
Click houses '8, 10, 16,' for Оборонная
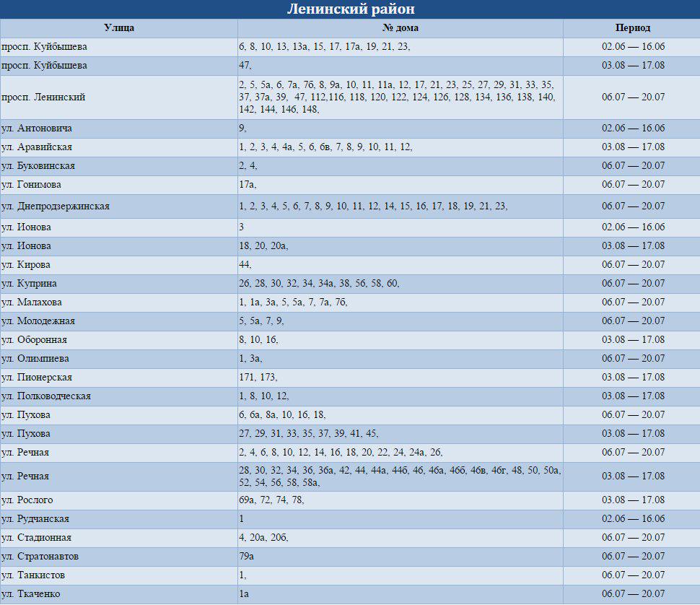tap(258, 339)
